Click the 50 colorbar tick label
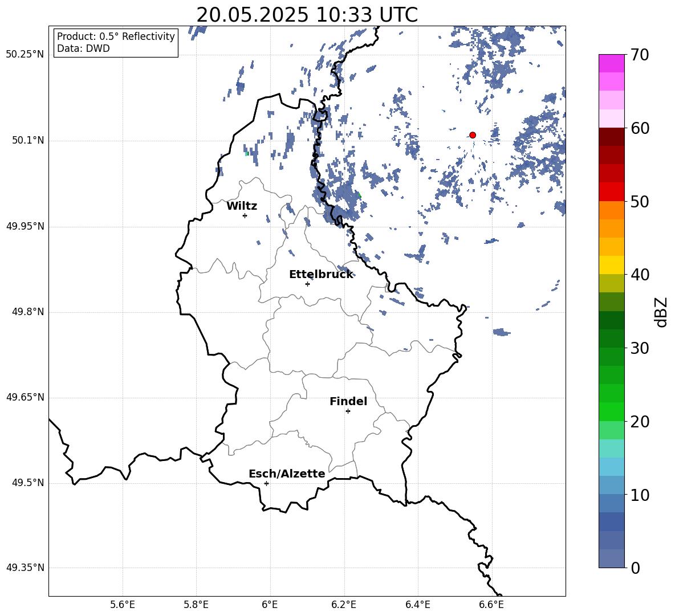Screen dimensions: 675x616 (x=640, y=201)
